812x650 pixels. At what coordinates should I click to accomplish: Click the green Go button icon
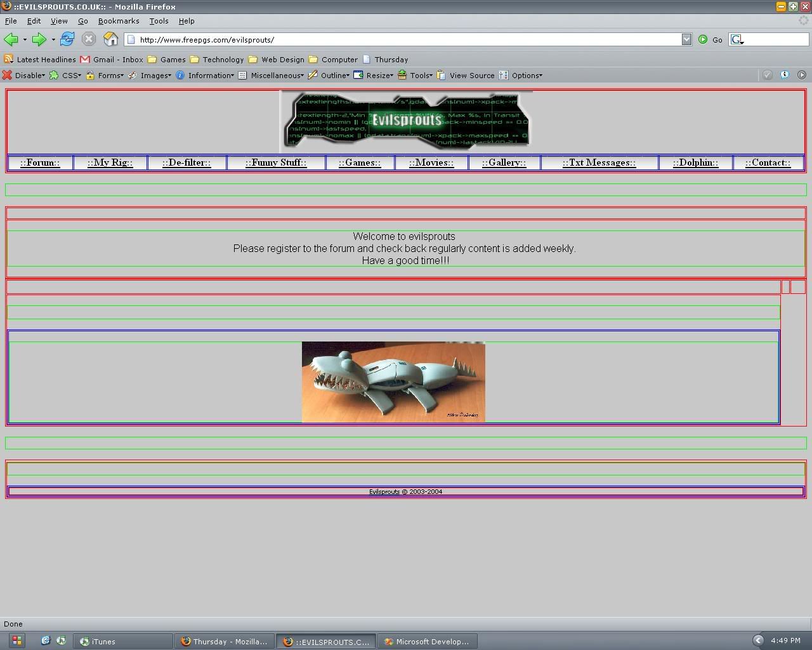[703, 39]
